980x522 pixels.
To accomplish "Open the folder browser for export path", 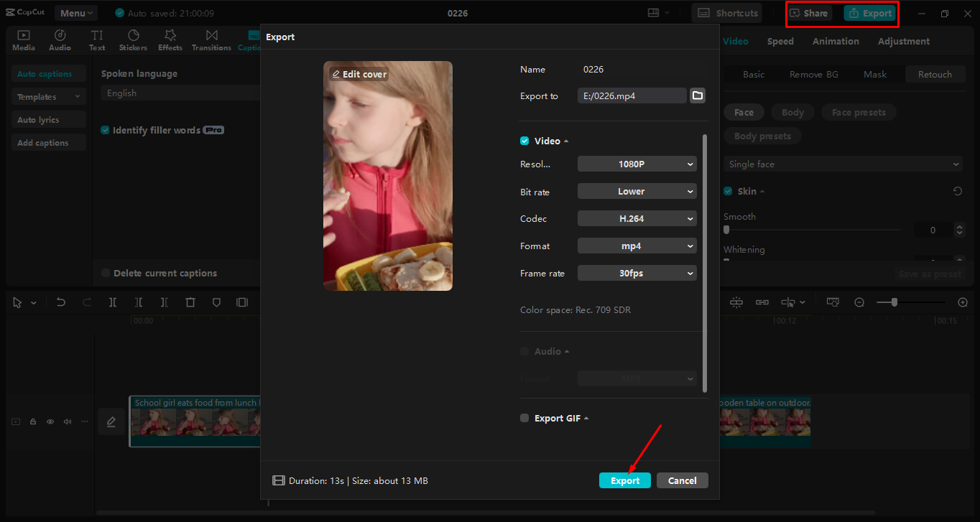I will coord(697,95).
